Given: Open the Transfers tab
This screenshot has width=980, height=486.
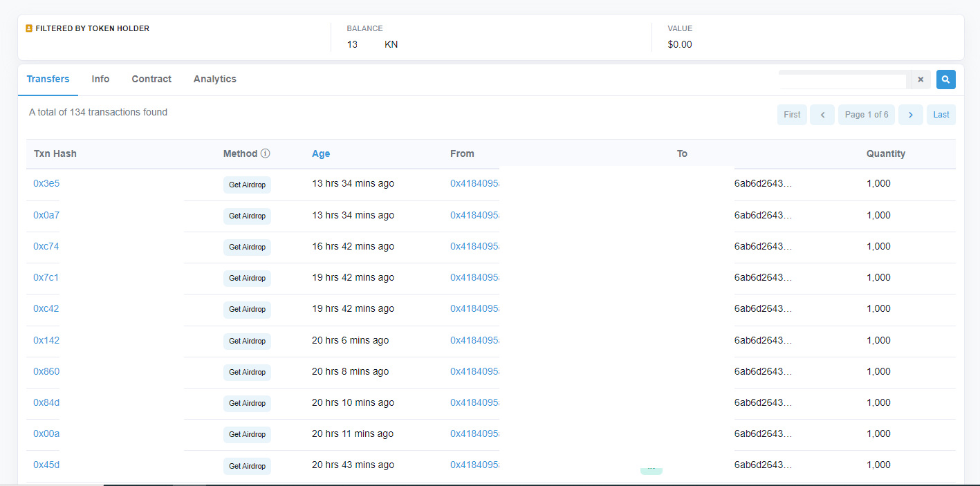Looking at the screenshot, I should click(x=48, y=79).
